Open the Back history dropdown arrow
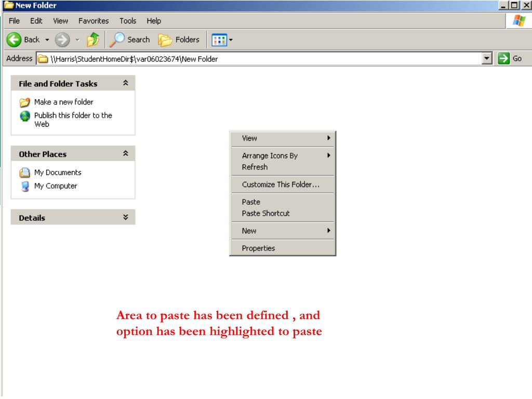 point(47,39)
